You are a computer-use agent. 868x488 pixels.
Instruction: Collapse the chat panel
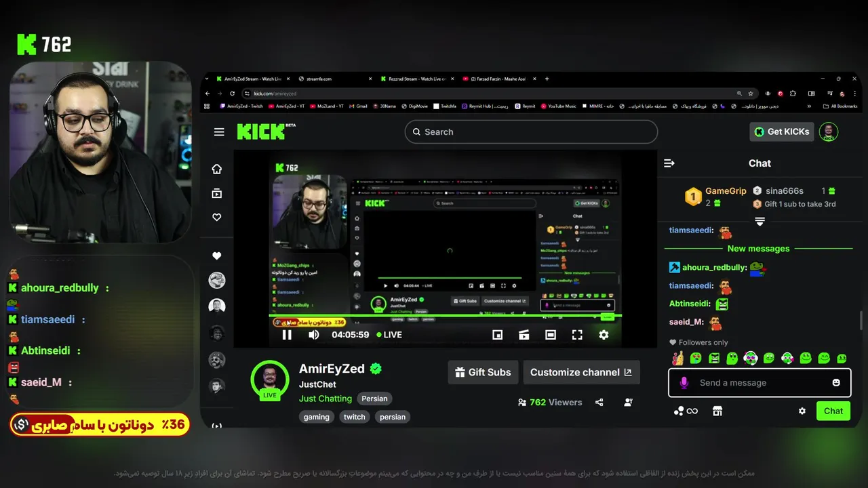coord(669,163)
